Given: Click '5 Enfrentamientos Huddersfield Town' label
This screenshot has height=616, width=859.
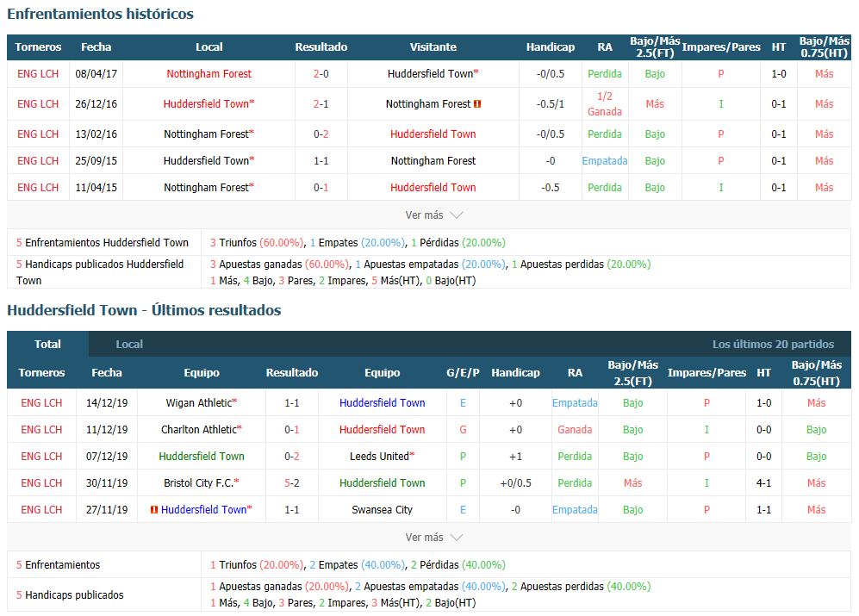Looking at the screenshot, I should (103, 243).
